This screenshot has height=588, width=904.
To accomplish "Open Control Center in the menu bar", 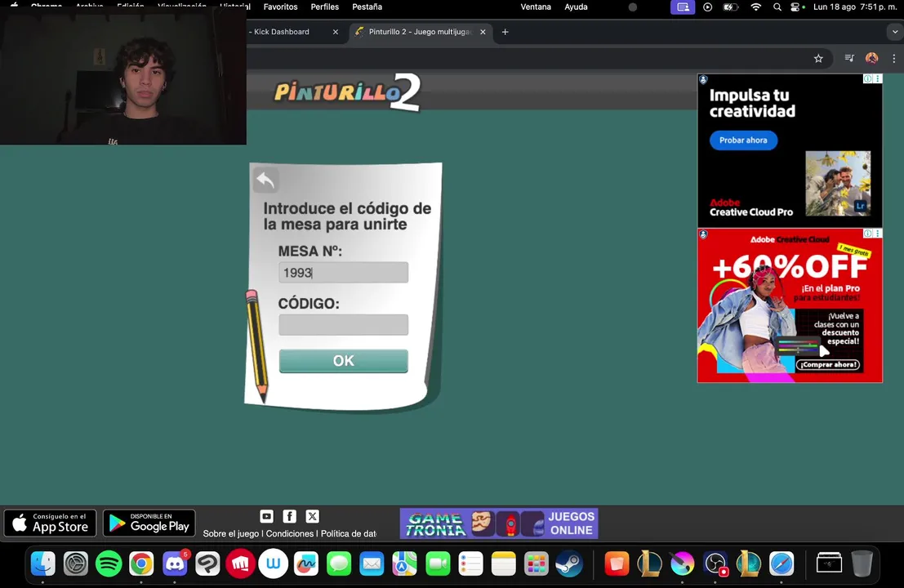I will pyautogui.click(x=795, y=7).
